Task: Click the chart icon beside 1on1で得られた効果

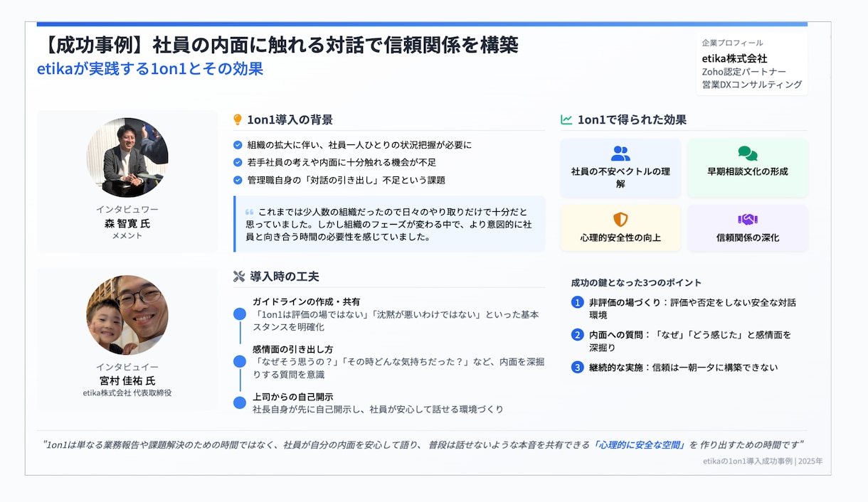Action: [x=566, y=120]
